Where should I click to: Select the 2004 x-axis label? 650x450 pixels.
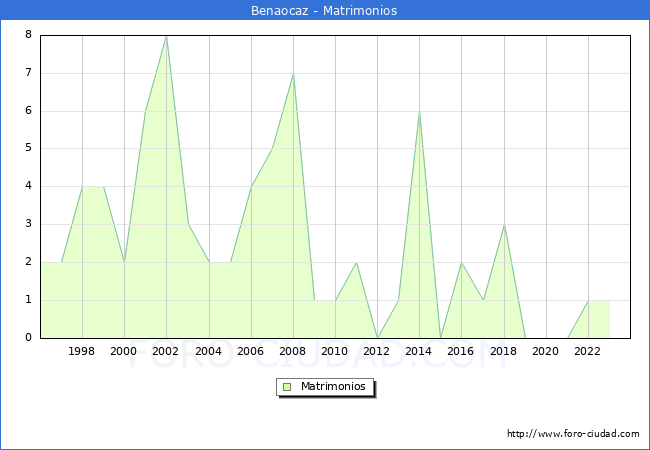[x=208, y=351]
